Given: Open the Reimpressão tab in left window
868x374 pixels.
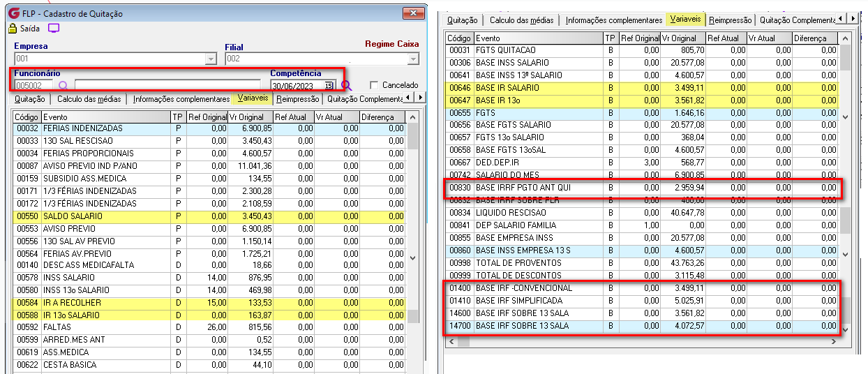Looking at the screenshot, I should point(297,99).
